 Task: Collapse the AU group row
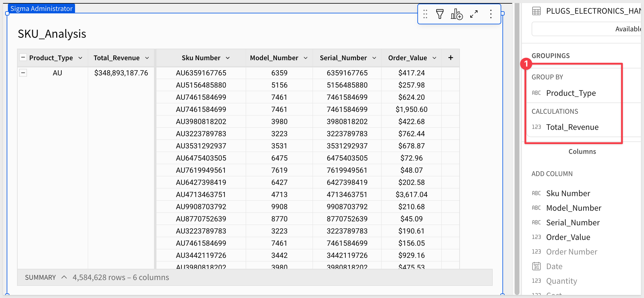pyautogui.click(x=23, y=73)
